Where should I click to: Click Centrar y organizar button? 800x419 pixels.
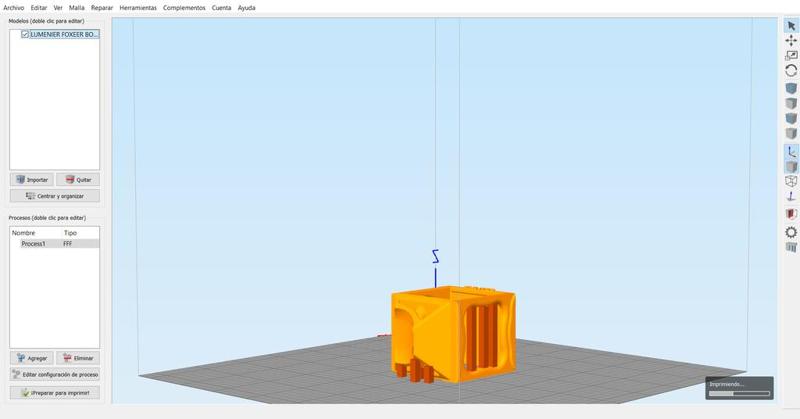point(55,196)
